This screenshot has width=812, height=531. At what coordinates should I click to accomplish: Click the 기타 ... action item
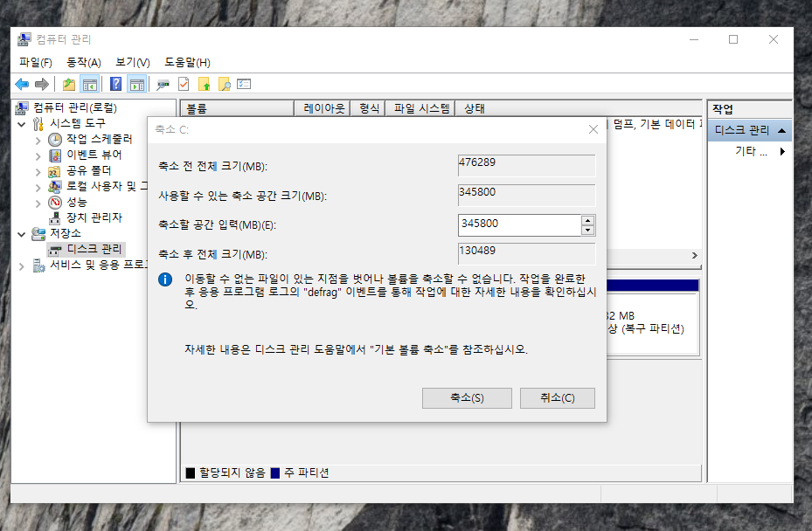(x=750, y=151)
